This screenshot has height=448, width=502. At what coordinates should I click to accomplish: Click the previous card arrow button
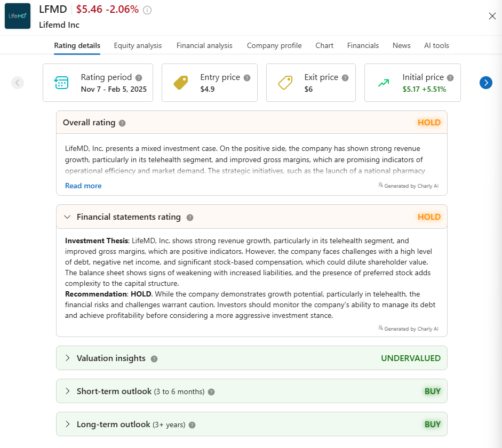(x=18, y=83)
